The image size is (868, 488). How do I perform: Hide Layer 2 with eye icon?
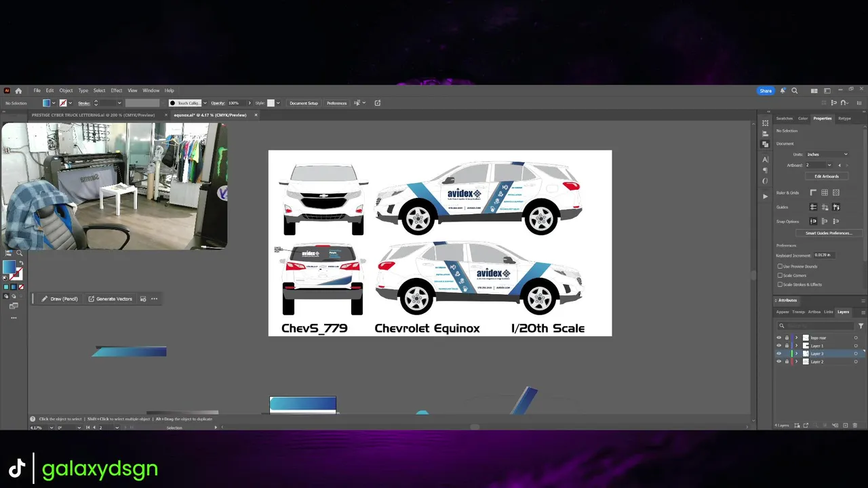tap(778, 362)
